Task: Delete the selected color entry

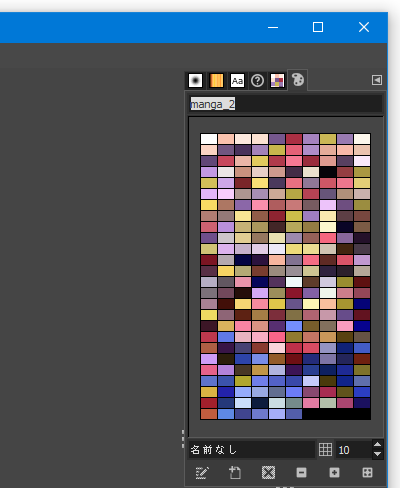Action: point(268,473)
